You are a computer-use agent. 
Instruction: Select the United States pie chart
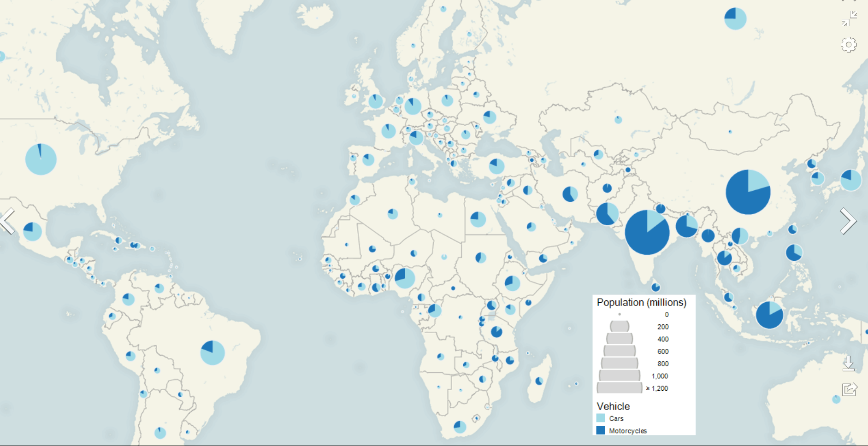[x=41, y=159]
